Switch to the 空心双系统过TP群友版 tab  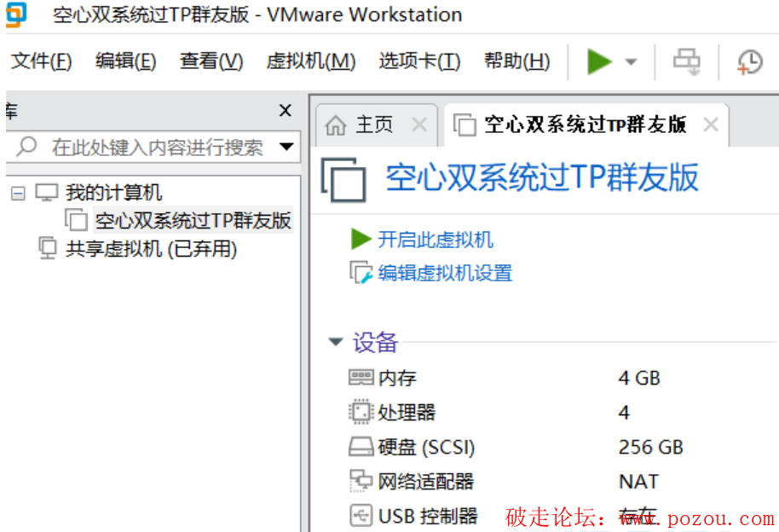coord(586,124)
